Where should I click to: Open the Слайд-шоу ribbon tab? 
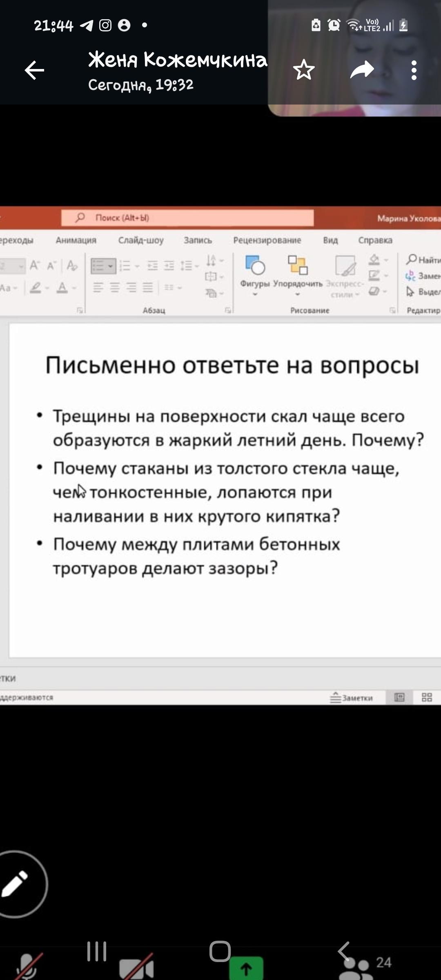click(141, 240)
